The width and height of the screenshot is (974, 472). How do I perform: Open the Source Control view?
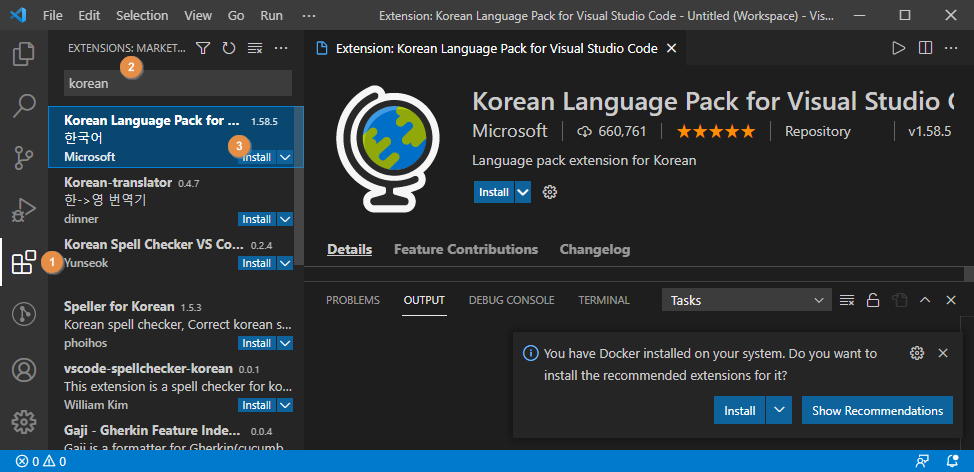(24, 158)
